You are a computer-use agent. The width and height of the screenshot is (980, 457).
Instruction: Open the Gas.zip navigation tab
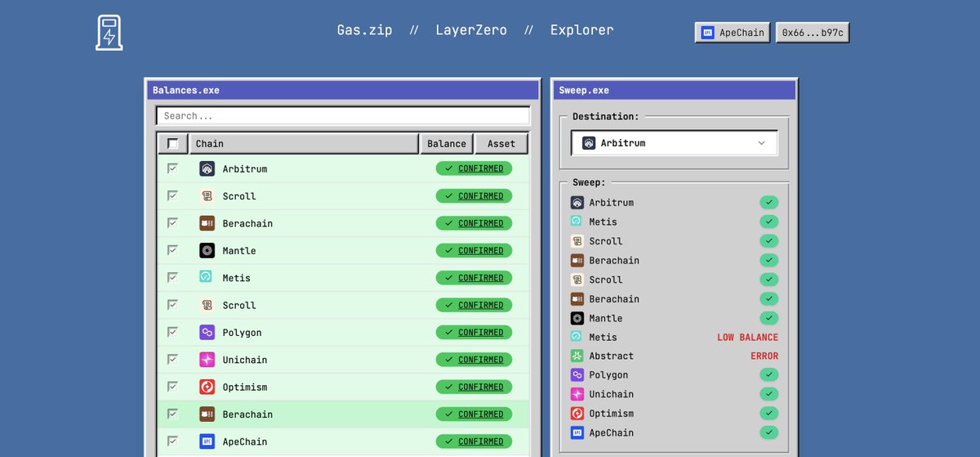click(x=364, y=30)
